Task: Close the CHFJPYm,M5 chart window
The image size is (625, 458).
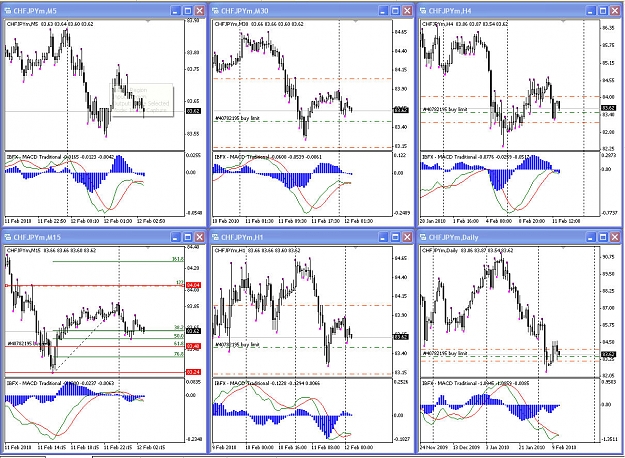Action: (x=199, y=11)
